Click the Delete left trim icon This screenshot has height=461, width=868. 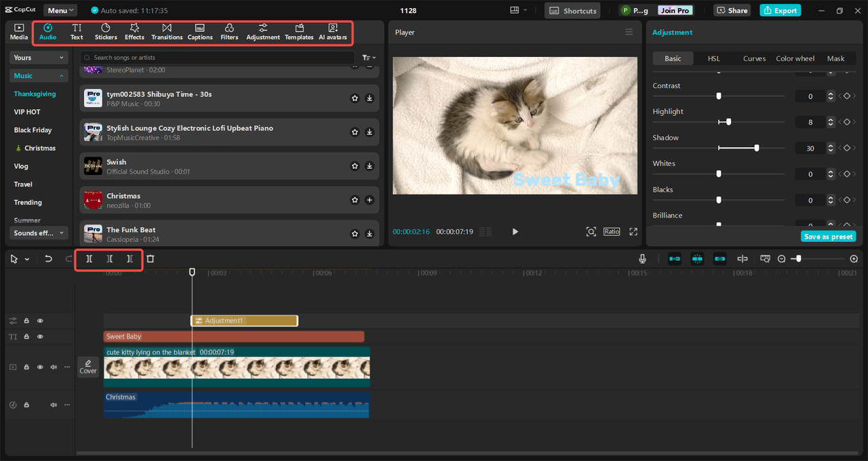(109, 259)
